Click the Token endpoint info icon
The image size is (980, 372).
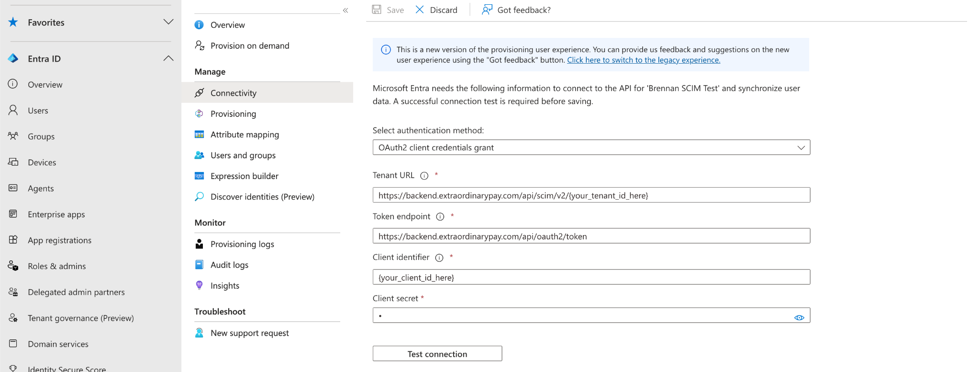[x=440, y=217]
